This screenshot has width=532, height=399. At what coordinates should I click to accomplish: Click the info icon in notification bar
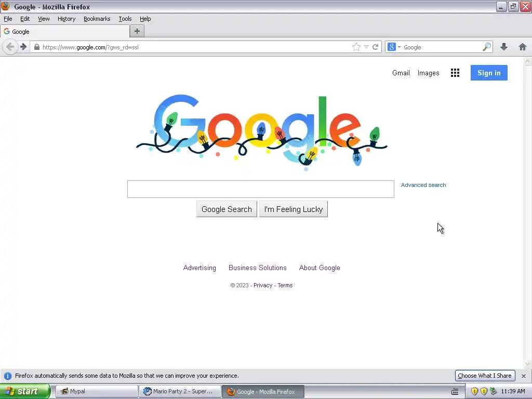(x=7, y=376)
